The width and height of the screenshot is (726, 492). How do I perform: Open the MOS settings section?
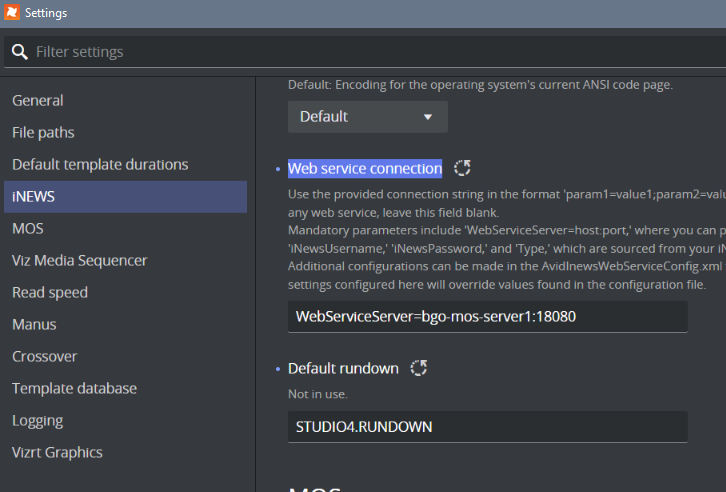point(28,229)
